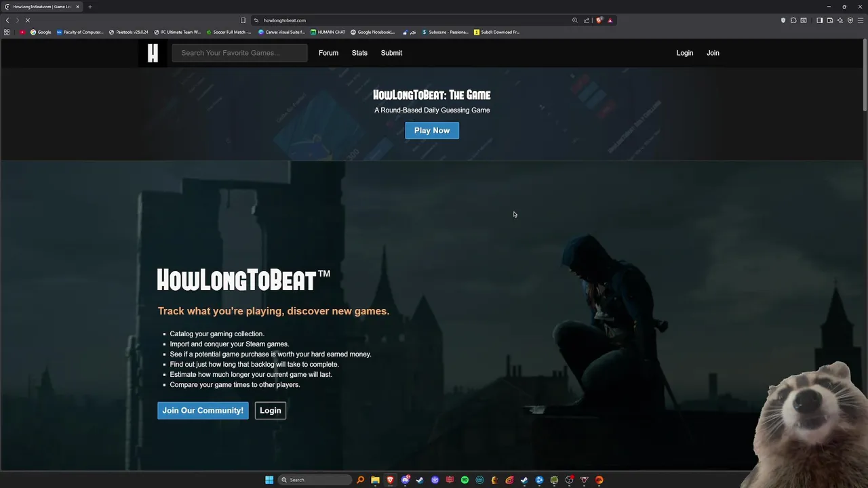
Task: Click the apps grid icon in bookmarks bar
Action: pyautogui.click(x=7, y=32)
